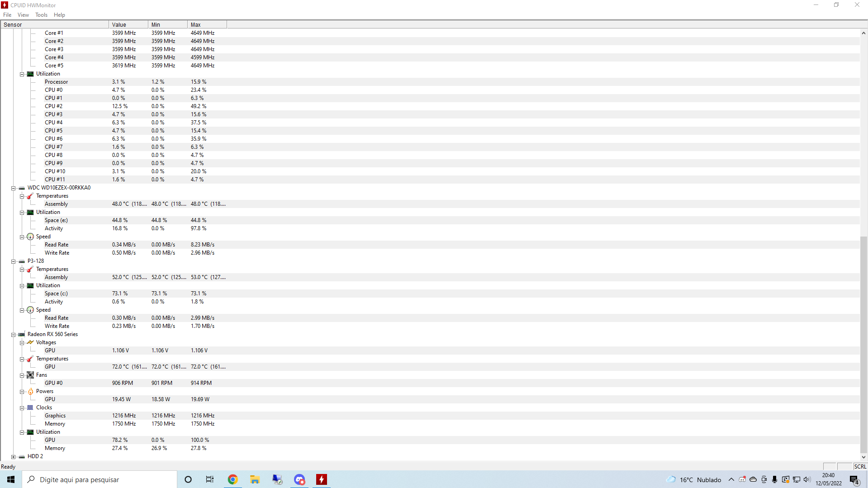Image resolution: width=868 pixels, height=488 pixels.
Task: Select the Core #5 clock row
Action: point(430,66)
